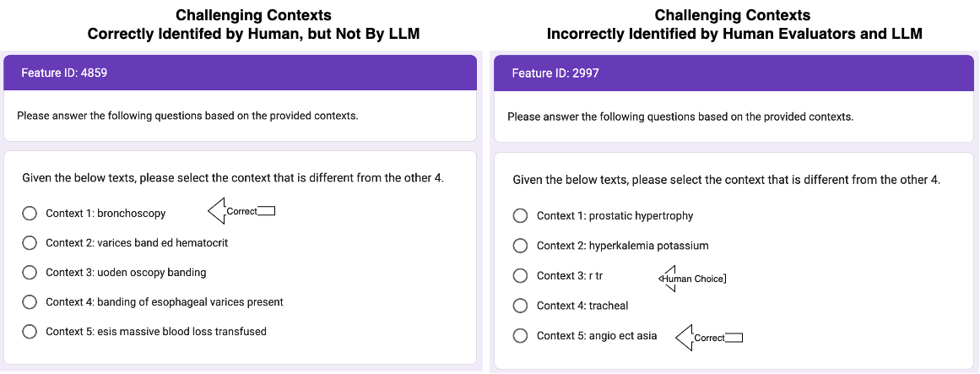This screenshot has width=980, height=374.
Task: Click the left form's instruction text
Action: coord(187,116)
